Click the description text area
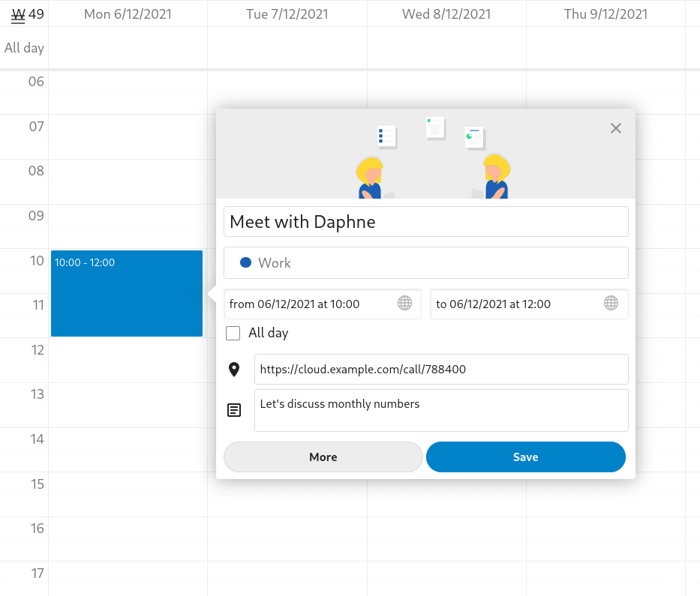Screen dimensions: 700x596 pos(440,410)
